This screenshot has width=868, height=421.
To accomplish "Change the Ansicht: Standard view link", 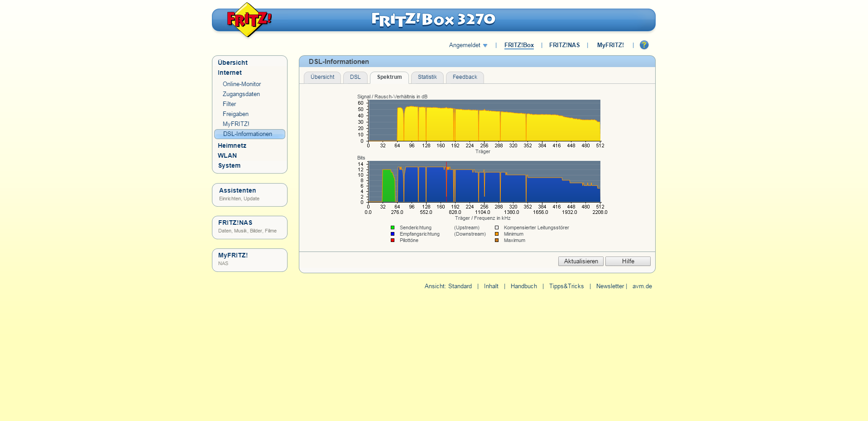I will 448,286.
